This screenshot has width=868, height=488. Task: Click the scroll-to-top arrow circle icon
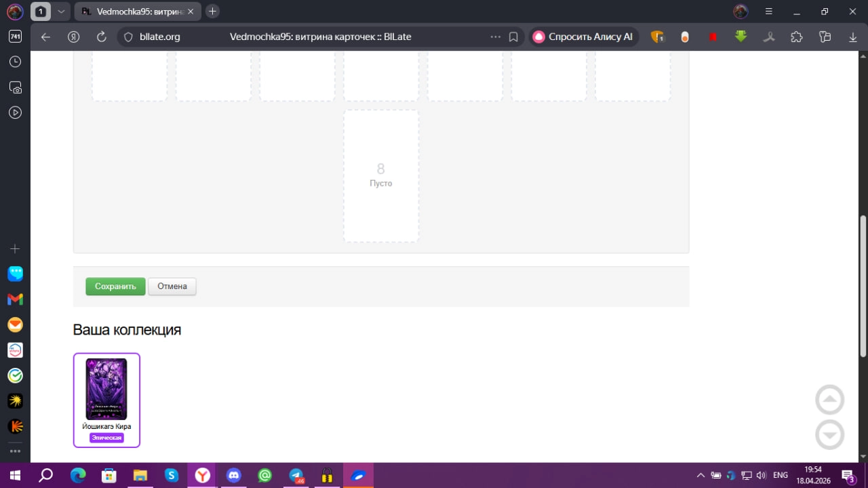click(x=829, y=400)
